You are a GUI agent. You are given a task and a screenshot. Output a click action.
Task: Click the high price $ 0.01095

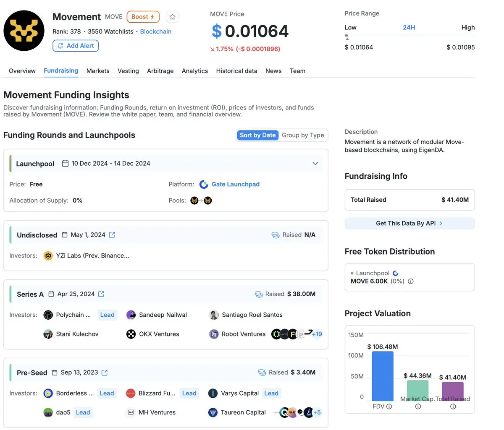click(461, 47)
